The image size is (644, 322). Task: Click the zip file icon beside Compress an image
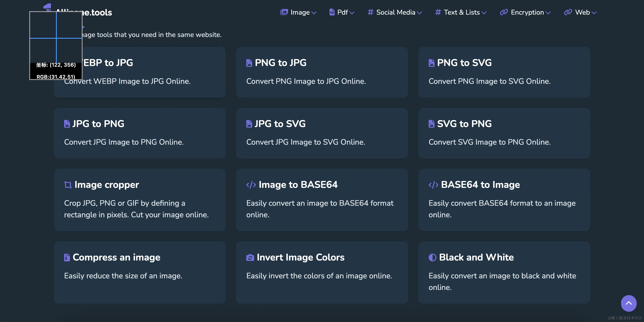pyautogui.click(x=67, y=257)
